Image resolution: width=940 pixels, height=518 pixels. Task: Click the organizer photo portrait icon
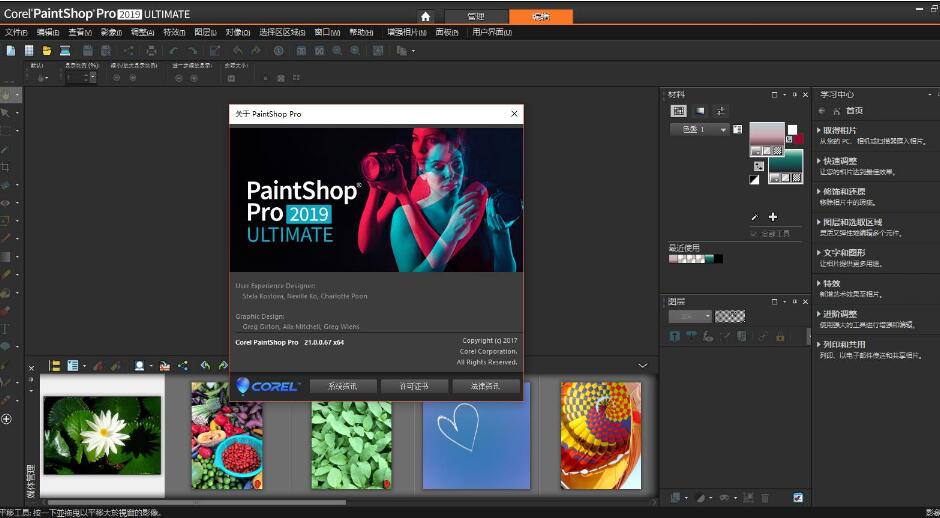140,365
